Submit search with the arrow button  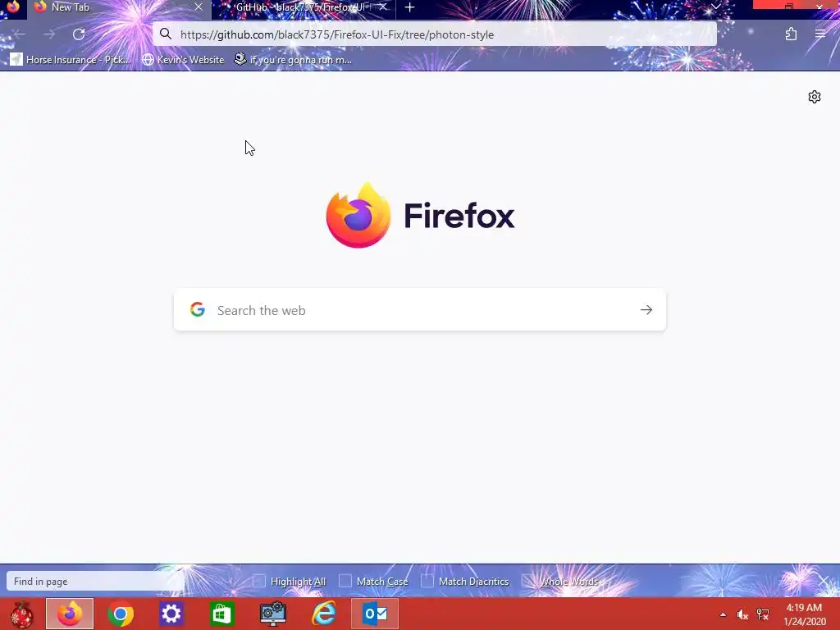pos(646,309)
